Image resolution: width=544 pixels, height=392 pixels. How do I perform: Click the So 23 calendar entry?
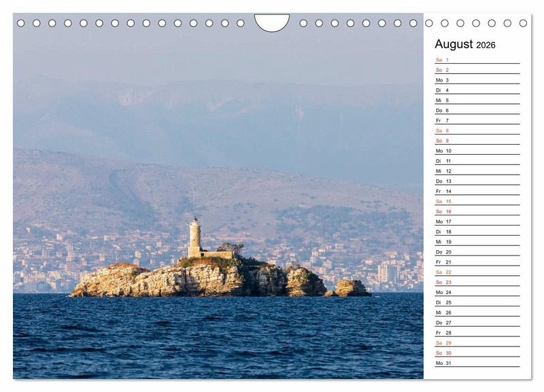pos(476,282)
